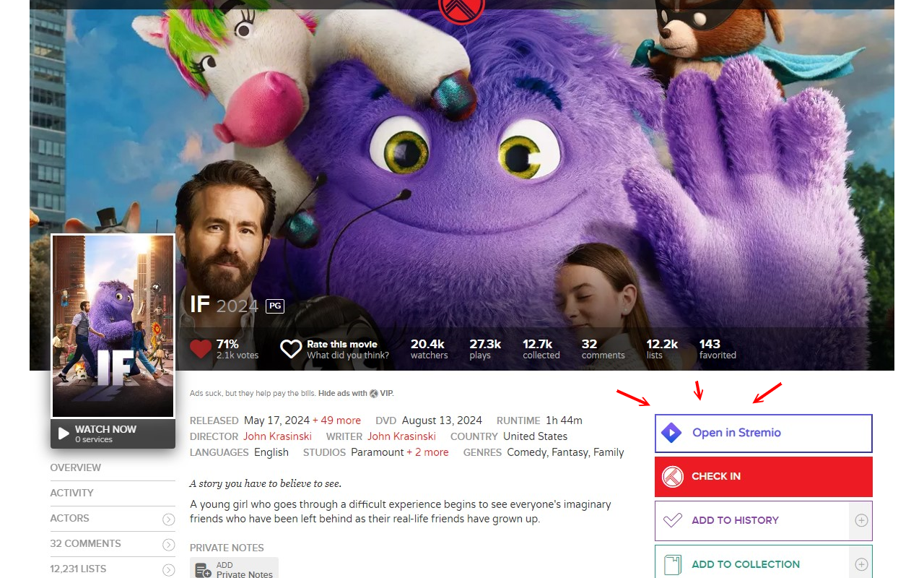924x578 pixels.
Task: View the 12.7k collected stat
Action: [x=541, y=349]
